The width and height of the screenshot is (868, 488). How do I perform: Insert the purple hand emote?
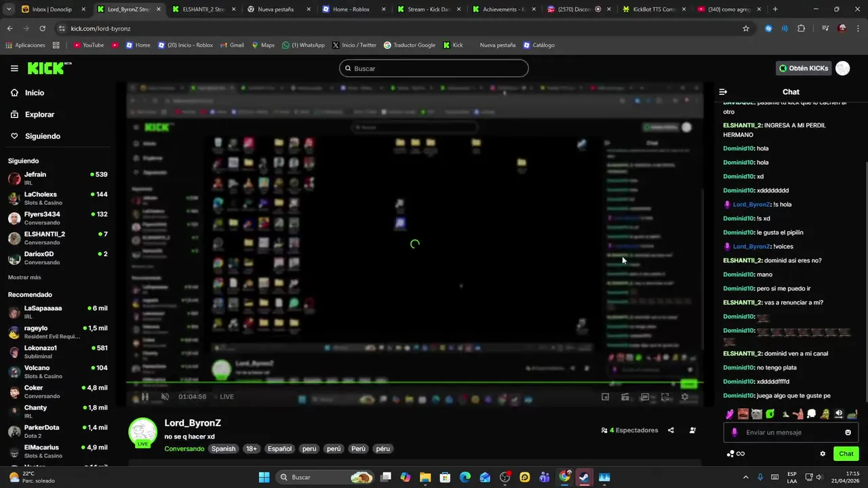pyautogui.click(x=730, y=414)
